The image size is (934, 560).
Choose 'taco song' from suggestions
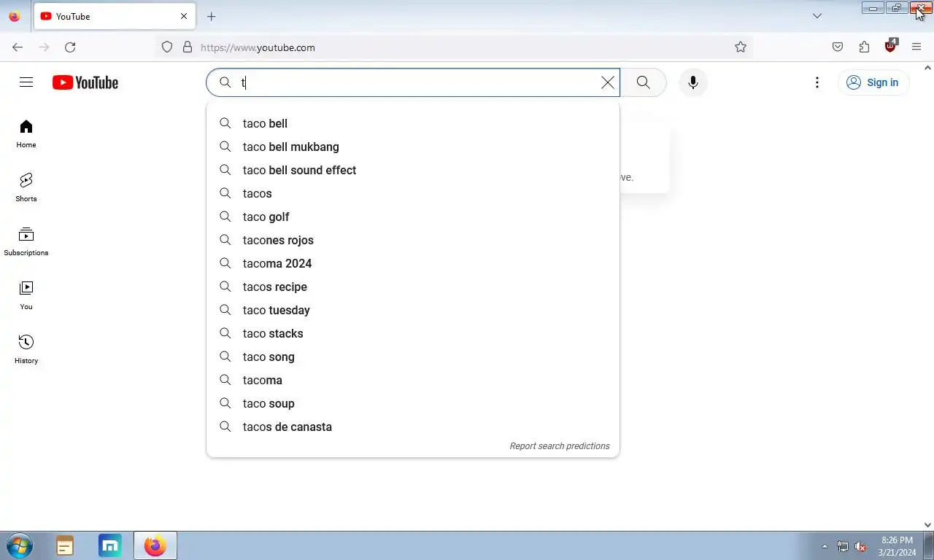413,357
